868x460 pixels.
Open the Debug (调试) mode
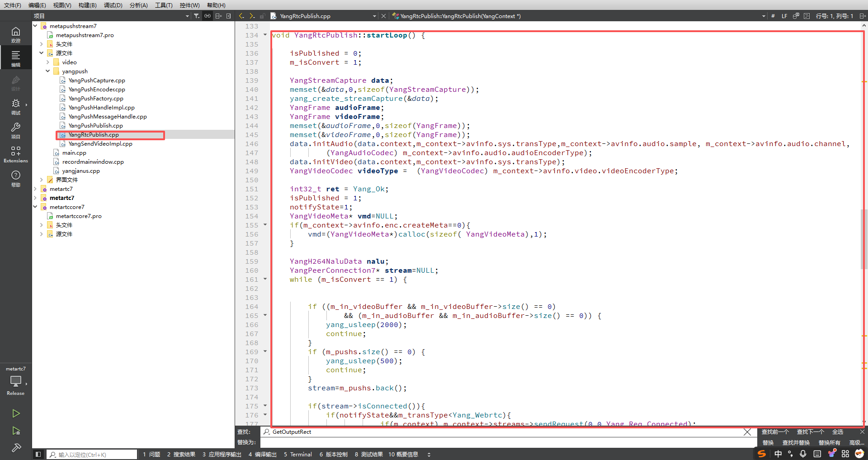16,106
